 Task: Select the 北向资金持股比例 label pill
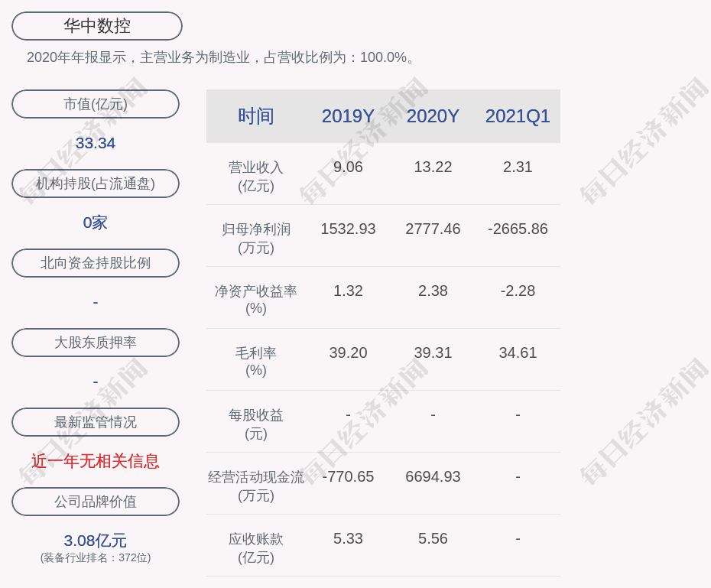(96, 263)
